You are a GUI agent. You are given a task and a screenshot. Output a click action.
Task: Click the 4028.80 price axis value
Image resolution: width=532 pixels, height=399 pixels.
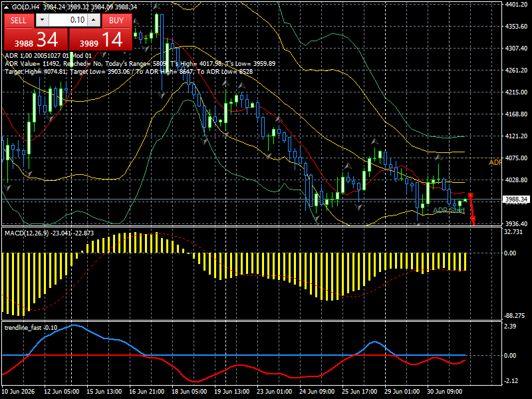click(516, 180)
